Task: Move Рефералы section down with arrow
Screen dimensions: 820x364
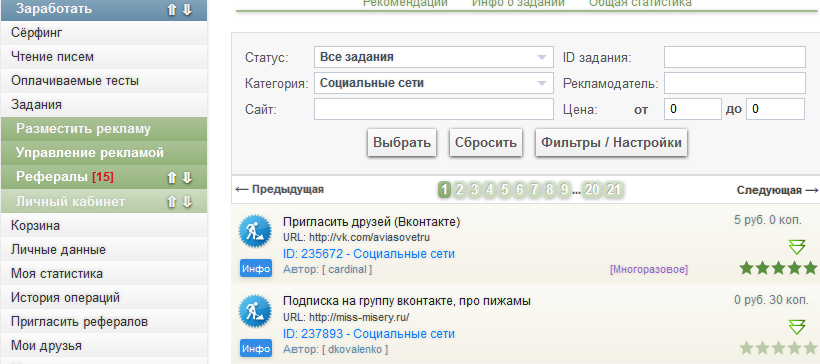Action: tap(187, 177)
